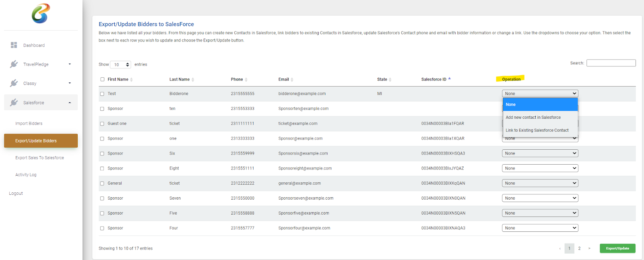Check the Sponsor Four row
The image size is (644, 260).
102,228
